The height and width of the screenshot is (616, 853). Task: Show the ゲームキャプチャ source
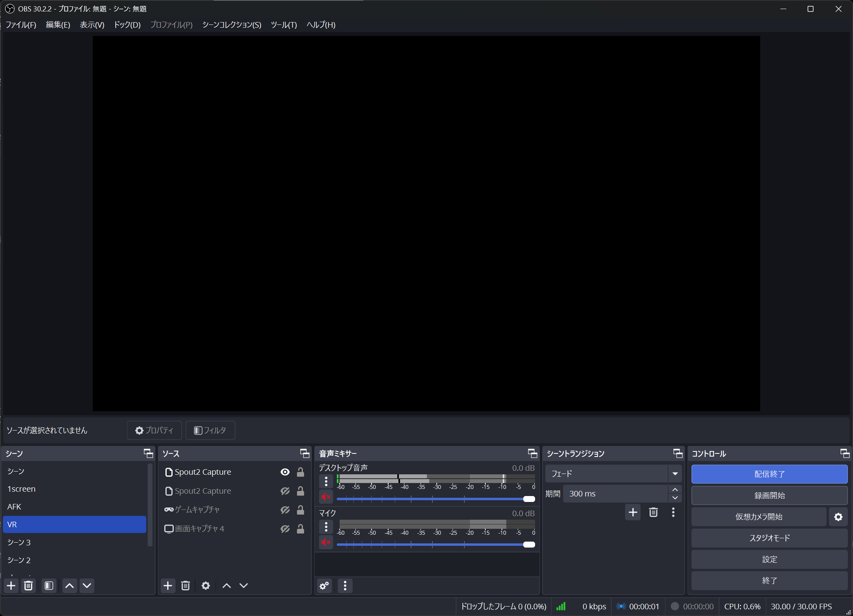click(x=285, y=510)
